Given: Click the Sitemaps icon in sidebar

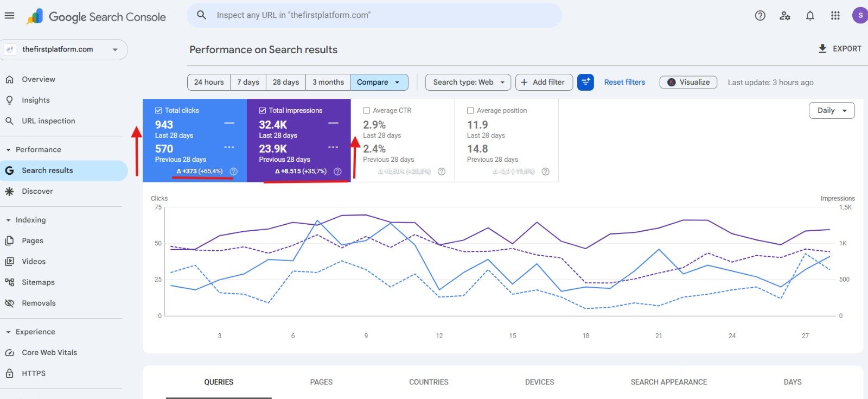Looking at the screenshot, I should click(9, 282).
